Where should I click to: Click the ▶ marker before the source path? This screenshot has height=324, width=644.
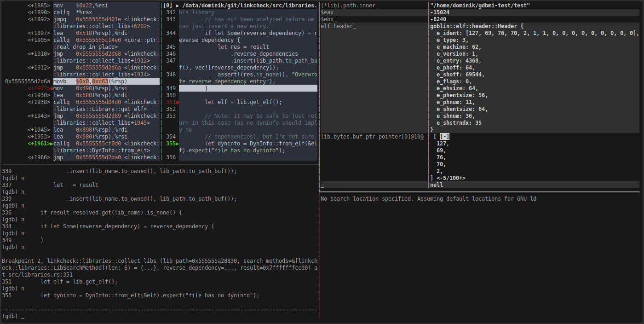(x=177, y=5)
